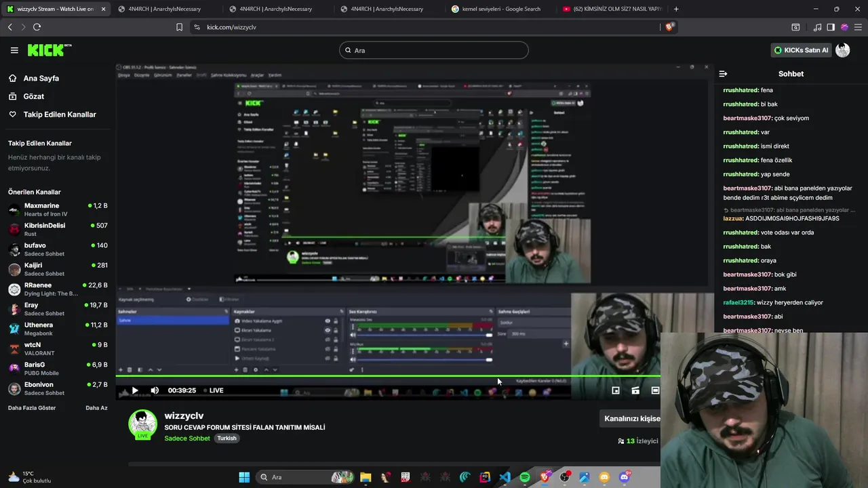Open Brave main menu
868x488 pixels.
(858, 27)
